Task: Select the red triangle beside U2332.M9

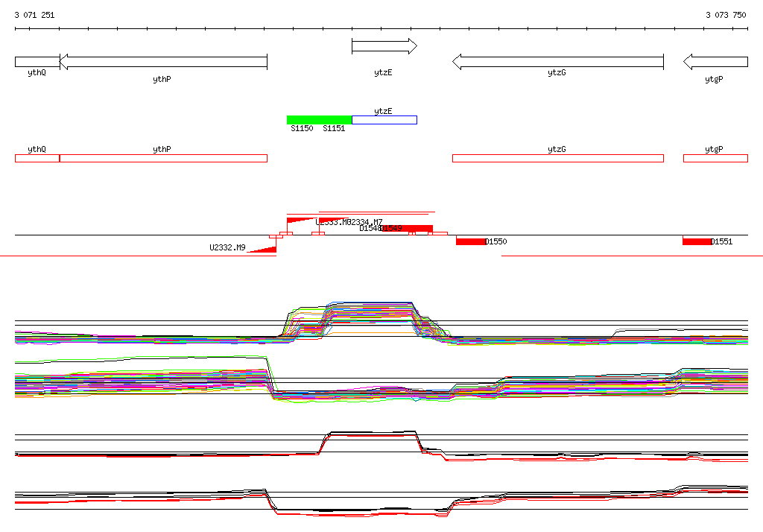Action: click(262, 249)
